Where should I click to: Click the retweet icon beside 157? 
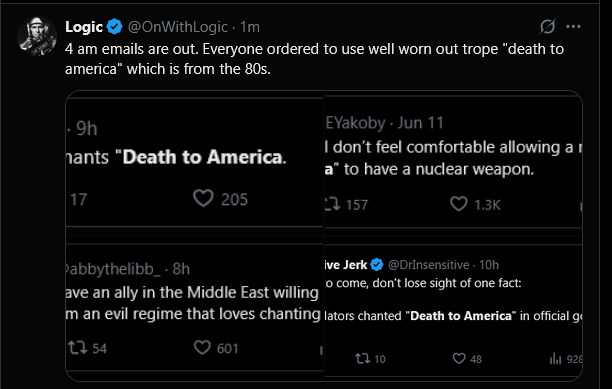click(x=332, y=204)
